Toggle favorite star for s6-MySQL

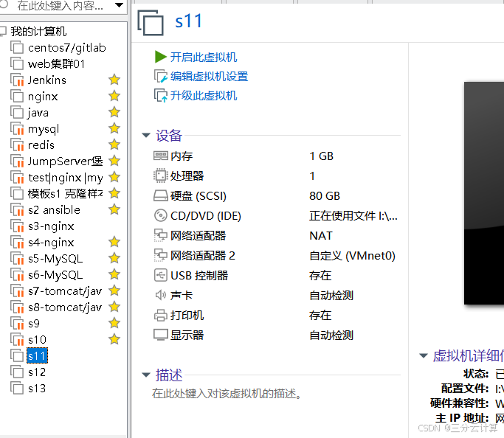click(x=114, y=274)
